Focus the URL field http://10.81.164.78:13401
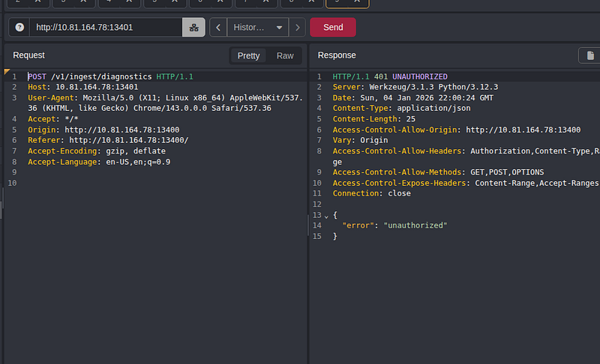This screenshot has height=364, width=600. (106, 28)
